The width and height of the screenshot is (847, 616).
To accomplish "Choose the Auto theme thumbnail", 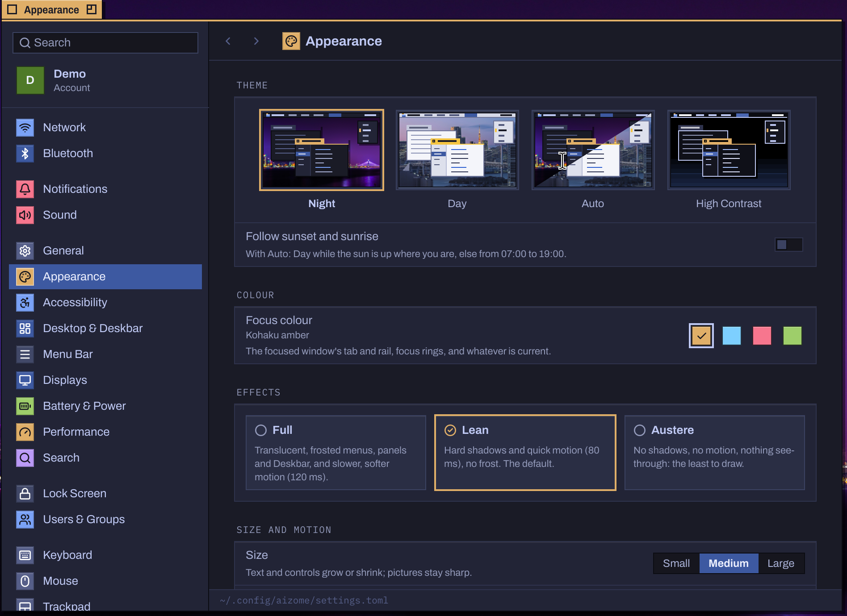I will 593,150.
